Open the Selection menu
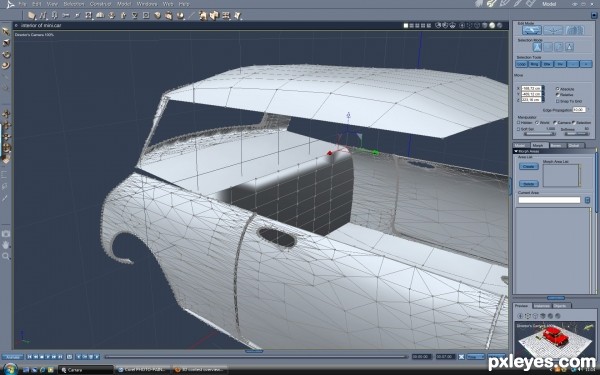 coord(73,4)
